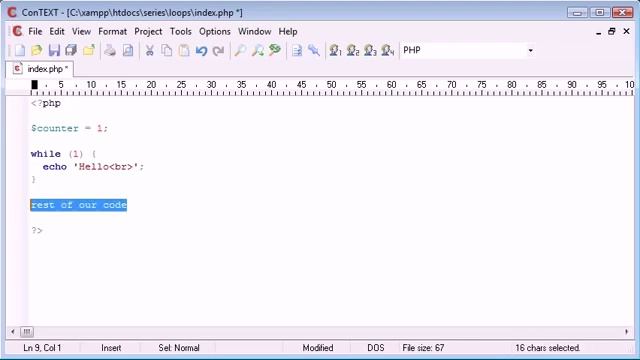Click the 'Ln 9, Col 1' status entry

pyautogui.click(x=42, y=348)
